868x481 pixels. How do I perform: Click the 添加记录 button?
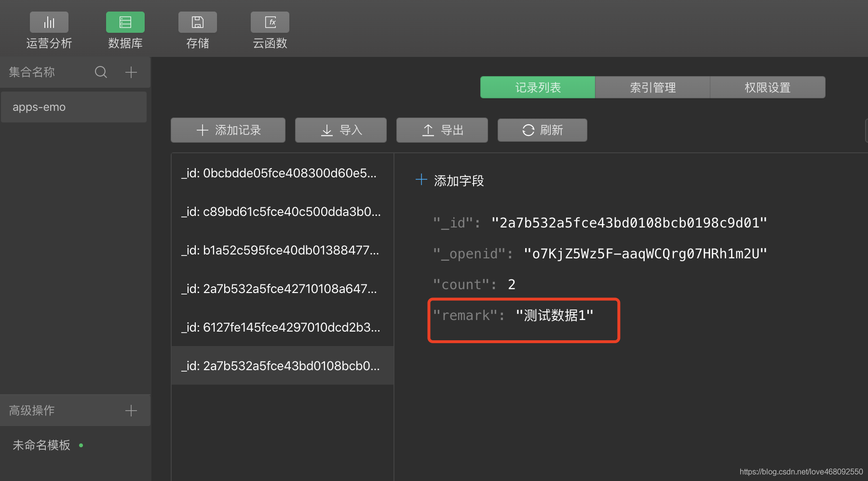(x=228, y=130)
